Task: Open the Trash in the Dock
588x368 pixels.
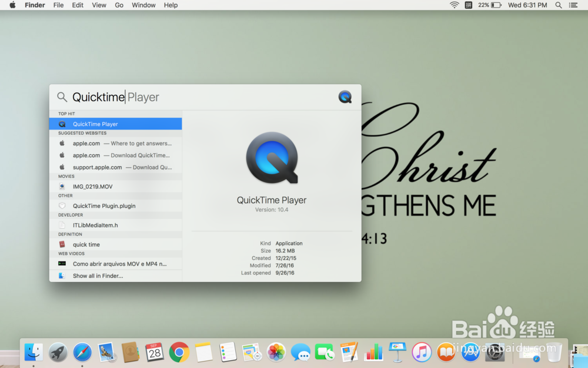Action: [x=554, y=352]
